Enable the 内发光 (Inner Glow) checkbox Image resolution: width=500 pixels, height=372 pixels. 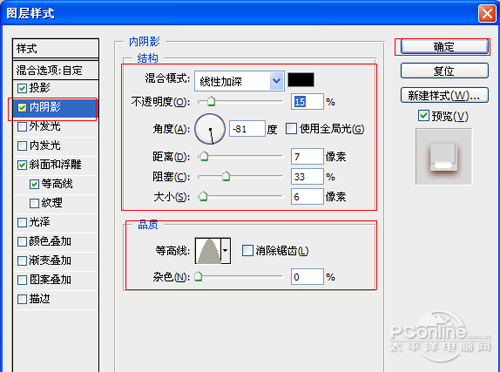pos(22,146)
